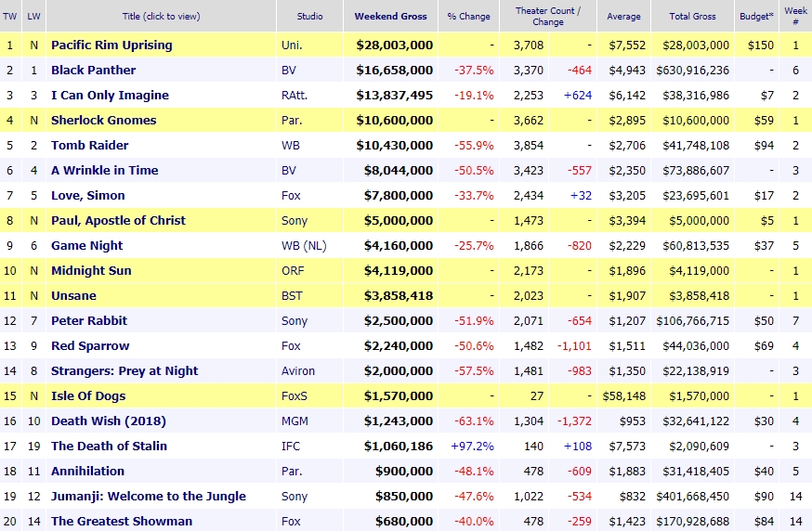
Task: Open the Uni. studio link for Pacific Rim
Action: click(x=292, y=45)
